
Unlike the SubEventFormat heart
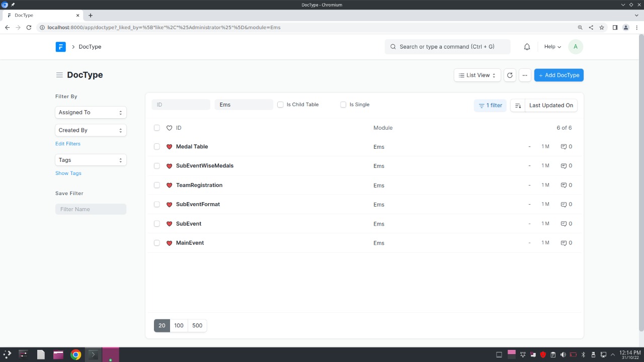(x=169, y=205)
